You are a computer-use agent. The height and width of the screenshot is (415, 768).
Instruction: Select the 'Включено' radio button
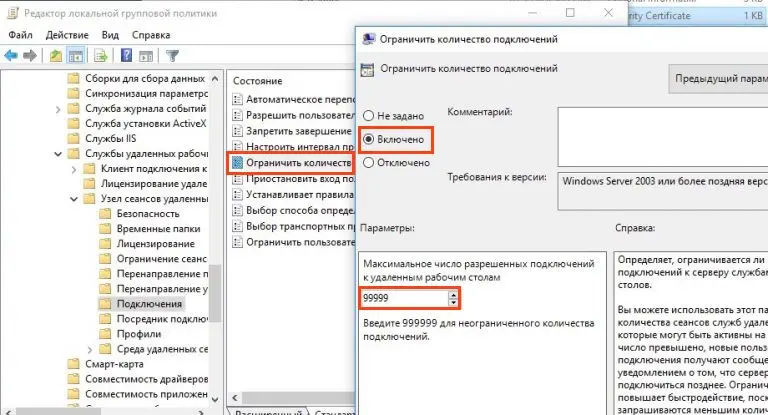coord(369,139)
